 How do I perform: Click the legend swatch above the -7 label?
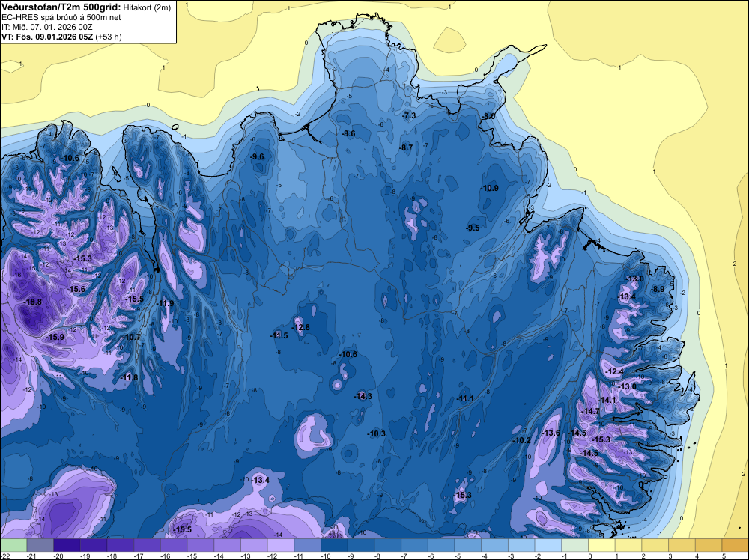[x=415, y=545]
